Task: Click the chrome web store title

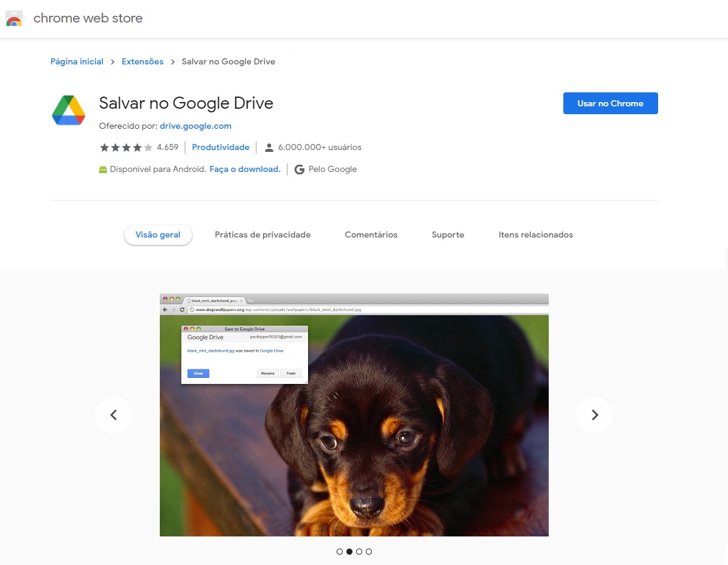Action: (88, 18)
